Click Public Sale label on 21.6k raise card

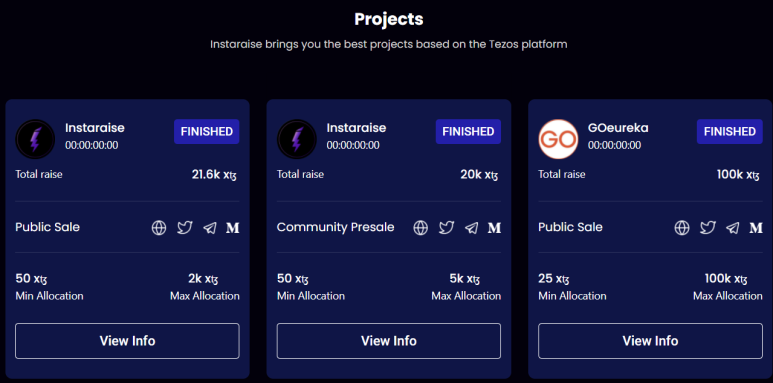point(47,227)
